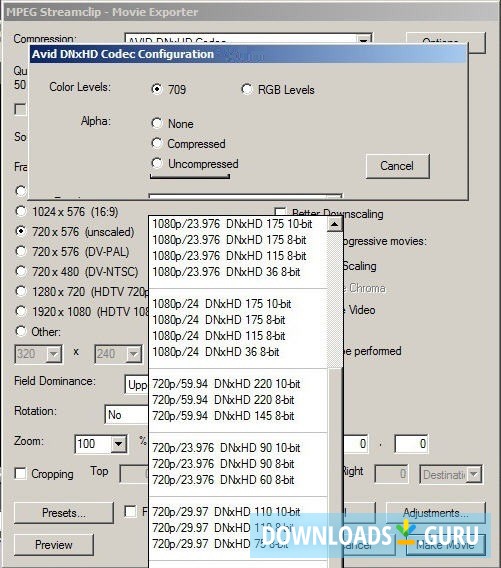Image resolution: width=501 pixels, height=568 pixels.
Task: Select 1920 x 1080 HDTV frame size
Action: pyautogui.click(x=21, y=311)
